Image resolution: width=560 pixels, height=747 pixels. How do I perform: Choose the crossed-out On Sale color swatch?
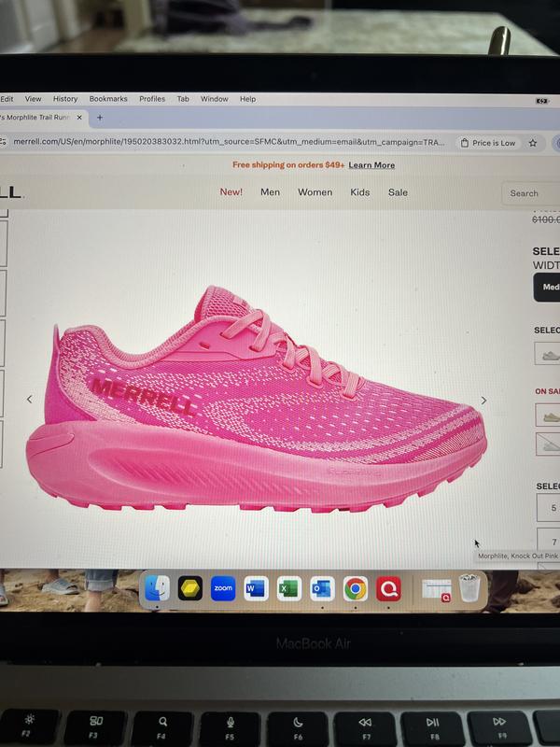548,444
